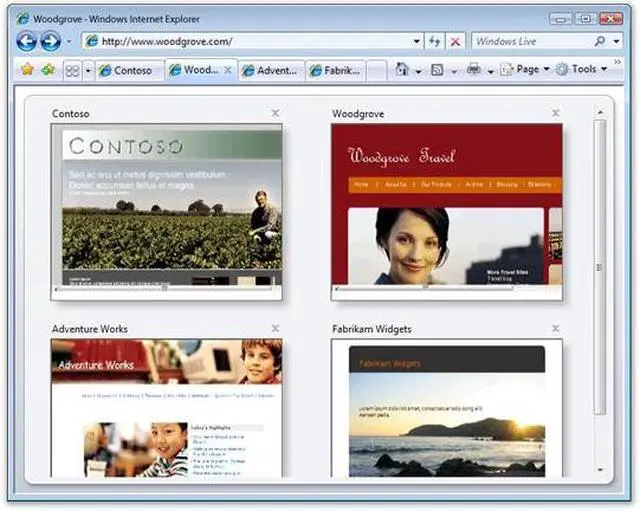
Task: Click the Add to Favorites icon
Action: [x=47, y=70]
